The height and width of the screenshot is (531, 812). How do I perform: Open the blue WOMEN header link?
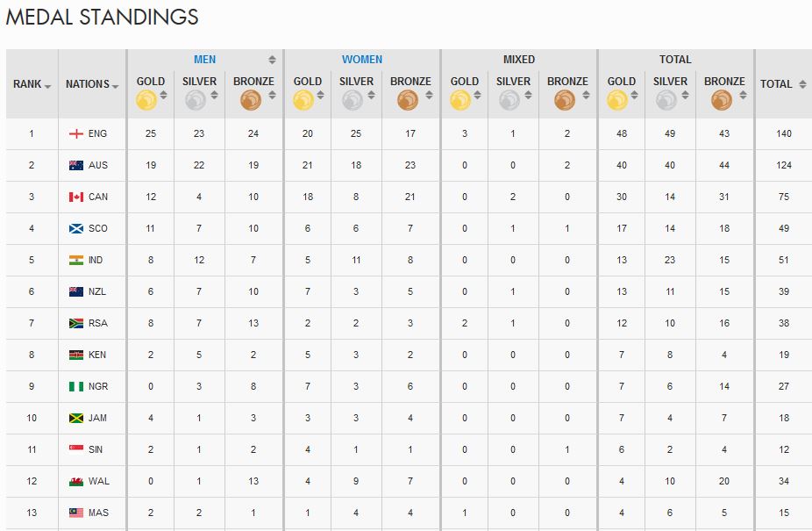tap(362, 60)
